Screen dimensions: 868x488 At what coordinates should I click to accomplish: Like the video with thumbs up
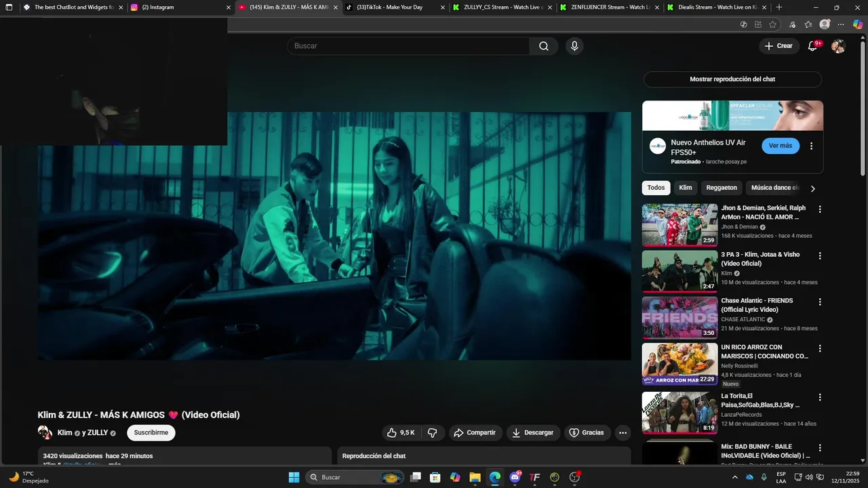401,432
